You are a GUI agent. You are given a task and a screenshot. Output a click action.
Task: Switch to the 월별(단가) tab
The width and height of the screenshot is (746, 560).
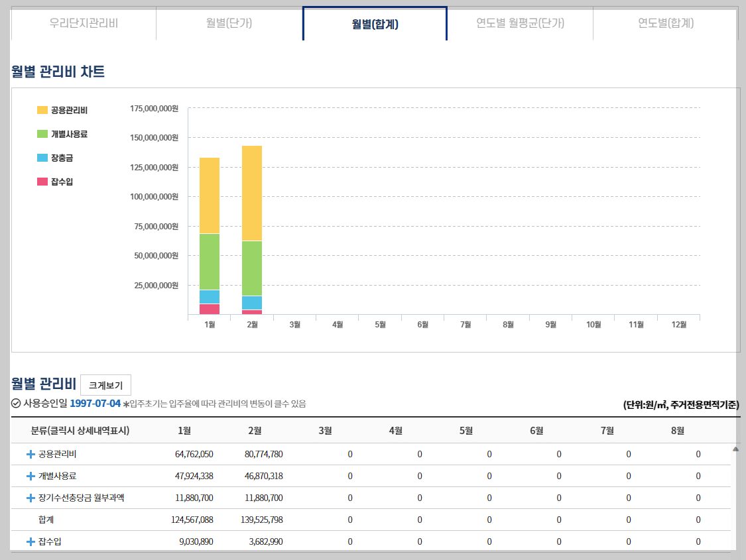[229, 23]
